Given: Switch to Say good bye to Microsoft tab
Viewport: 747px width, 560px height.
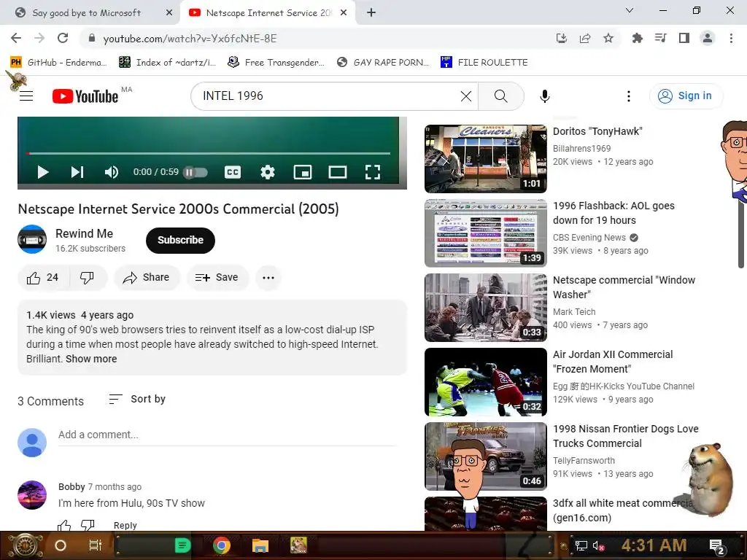Looking at the screenshot, I should tap(90, 13).
